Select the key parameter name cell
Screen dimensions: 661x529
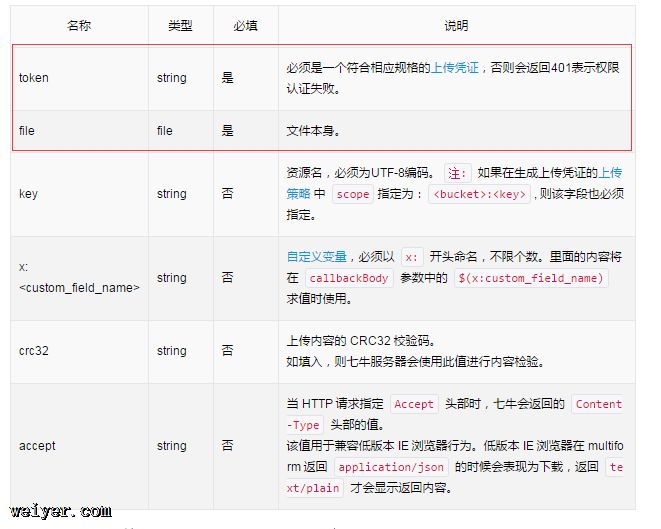click(29, 194)
